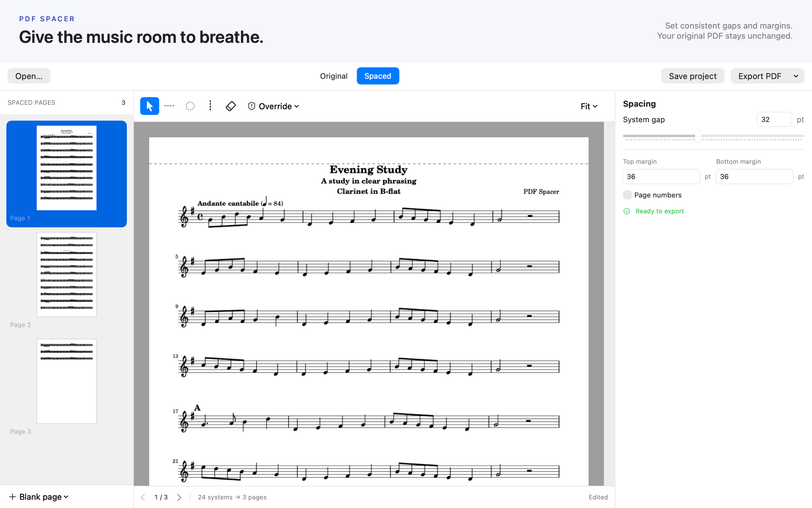Expand the Export PDF options arrow
812x508 pixels.
click(796, 76)
